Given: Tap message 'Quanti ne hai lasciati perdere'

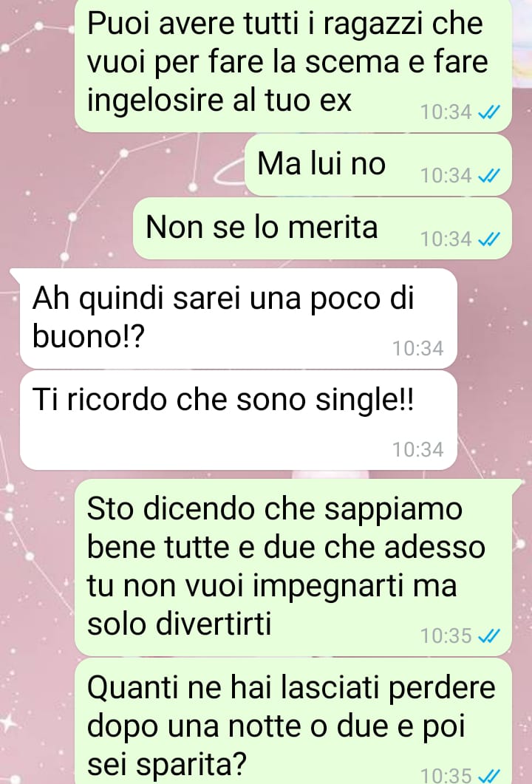Looking at the screenshot, I should click(x=293, y=721).
